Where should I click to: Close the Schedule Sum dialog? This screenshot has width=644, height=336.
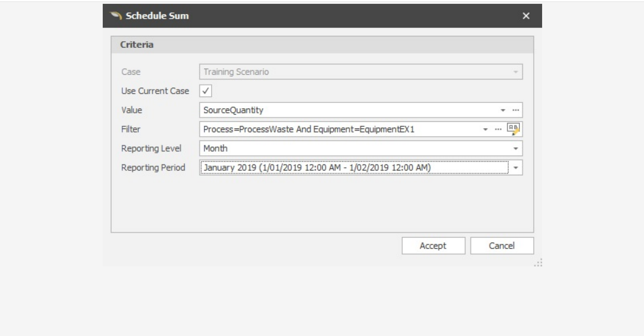pyautogui.click(x=526, y=17)
